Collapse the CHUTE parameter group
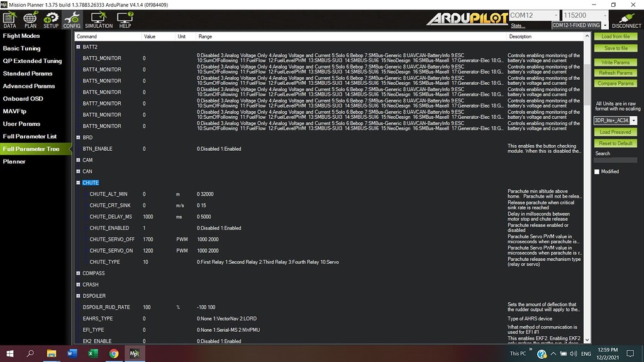The height and width of the screenshot is (362, 644). point(79,183)
